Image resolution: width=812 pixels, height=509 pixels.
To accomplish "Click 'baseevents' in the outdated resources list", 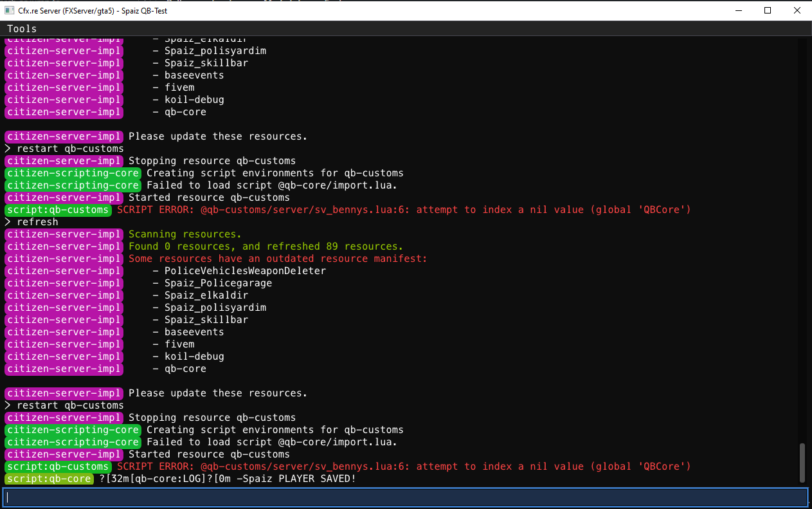I will 194,331.
